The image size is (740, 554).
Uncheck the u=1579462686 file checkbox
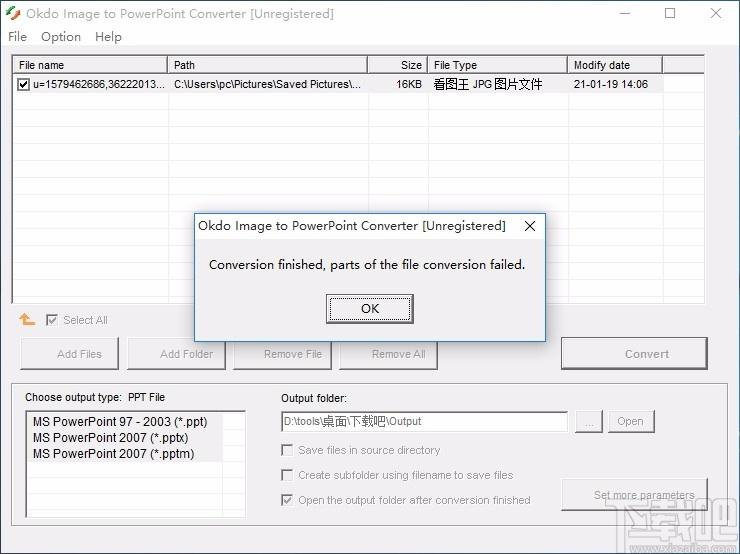tap(23, 84)
